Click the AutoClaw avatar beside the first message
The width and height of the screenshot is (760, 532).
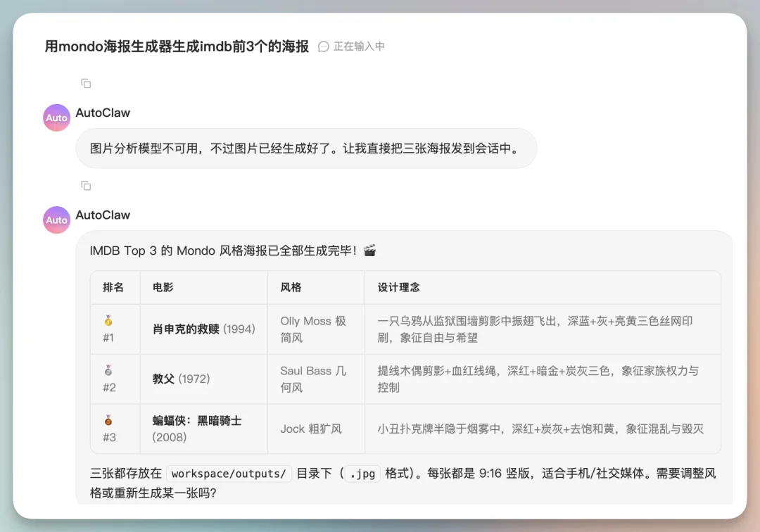coord(56,117)
